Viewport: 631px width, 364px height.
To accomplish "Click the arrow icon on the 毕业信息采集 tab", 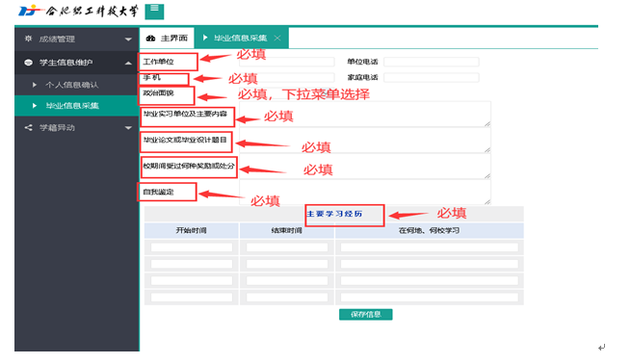I will [205, 38].
